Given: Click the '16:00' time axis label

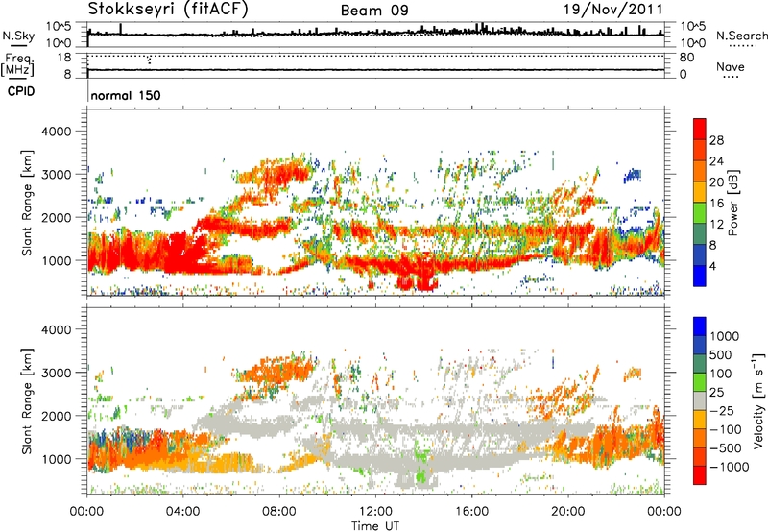Looking at the screenshot, I should coord(471,512).
